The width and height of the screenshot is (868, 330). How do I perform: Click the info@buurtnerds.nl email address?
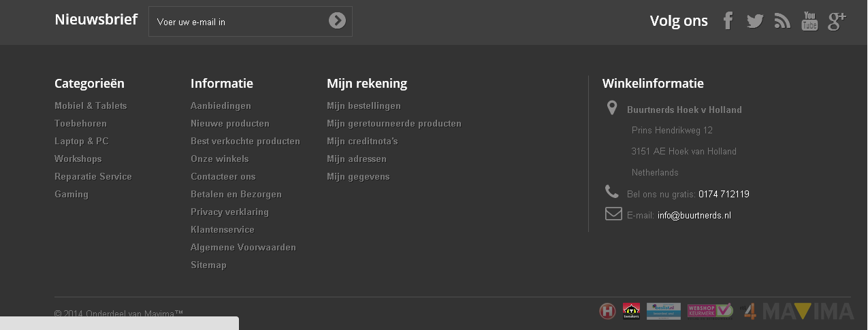pos(694,215)
